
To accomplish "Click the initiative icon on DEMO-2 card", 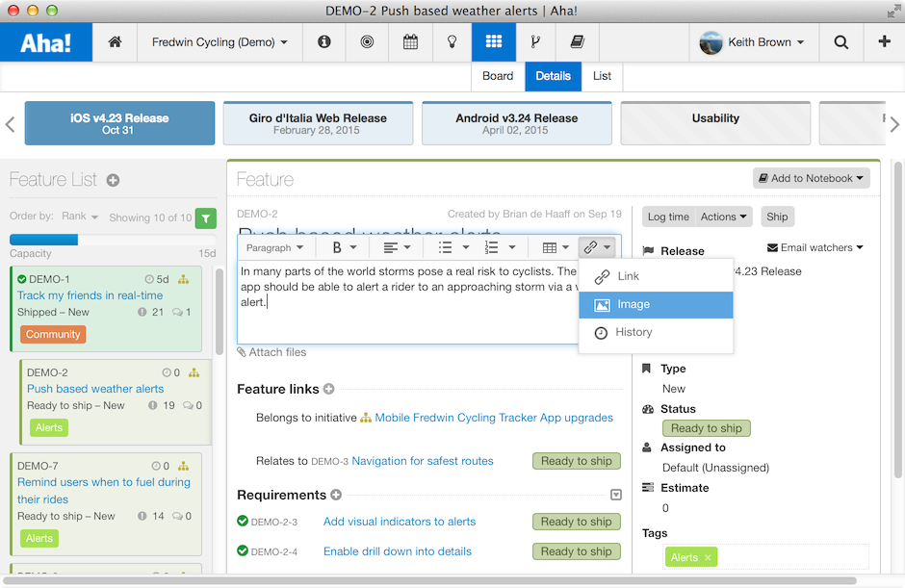I will (x=194, y=372).
